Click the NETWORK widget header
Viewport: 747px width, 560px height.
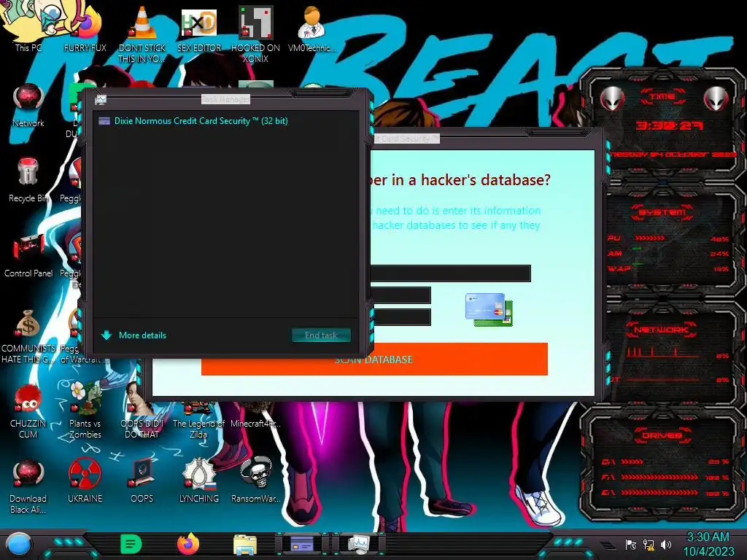662,330
